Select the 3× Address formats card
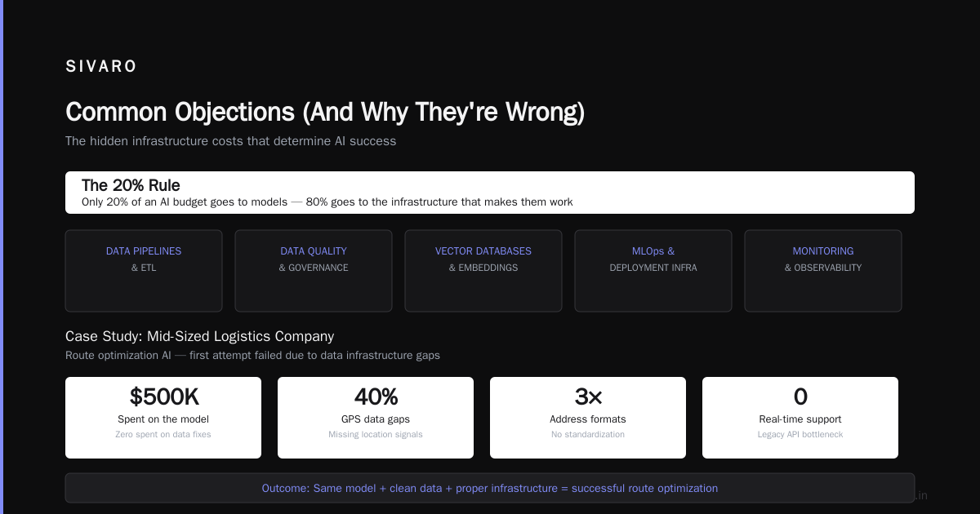The height and width of the screenshot is (514, 980). (x=588, y=418)
